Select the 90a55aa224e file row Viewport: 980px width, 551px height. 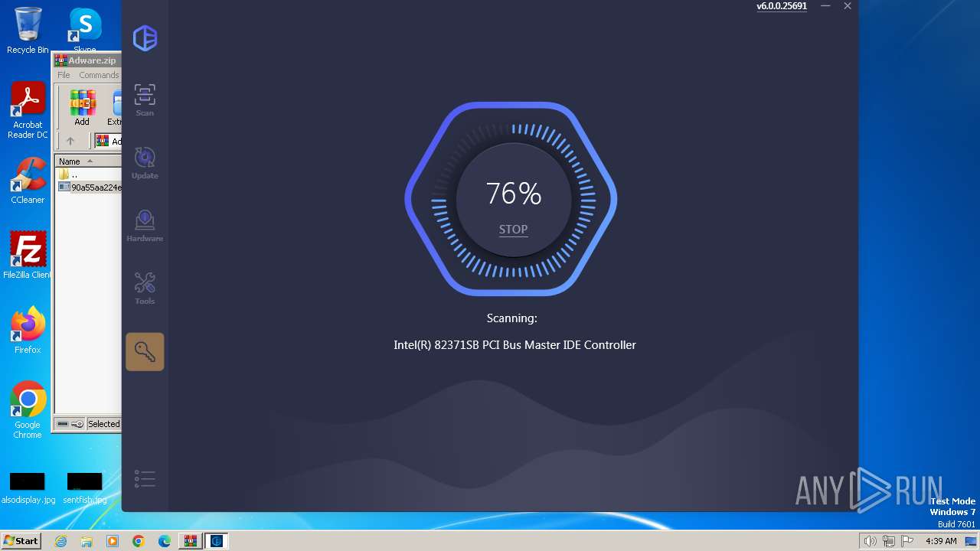pos(88,187)
